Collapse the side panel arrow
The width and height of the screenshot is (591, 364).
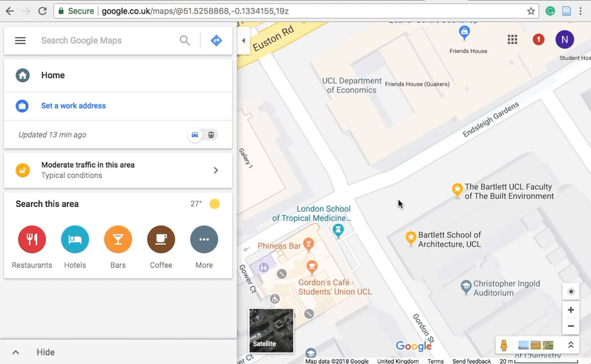(x=244, y=40)
